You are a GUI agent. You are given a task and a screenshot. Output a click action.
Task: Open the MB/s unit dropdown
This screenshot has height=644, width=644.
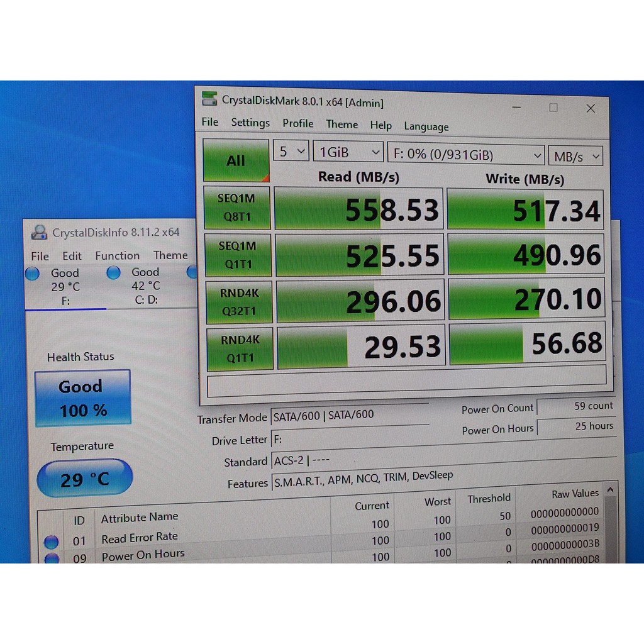click(576, 156)
